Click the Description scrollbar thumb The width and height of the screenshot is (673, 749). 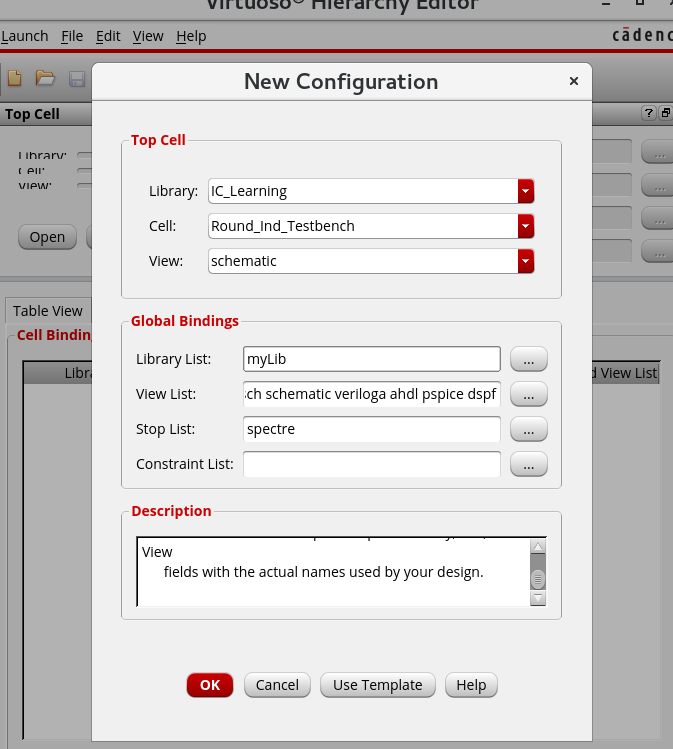click(x=538, y=579)
